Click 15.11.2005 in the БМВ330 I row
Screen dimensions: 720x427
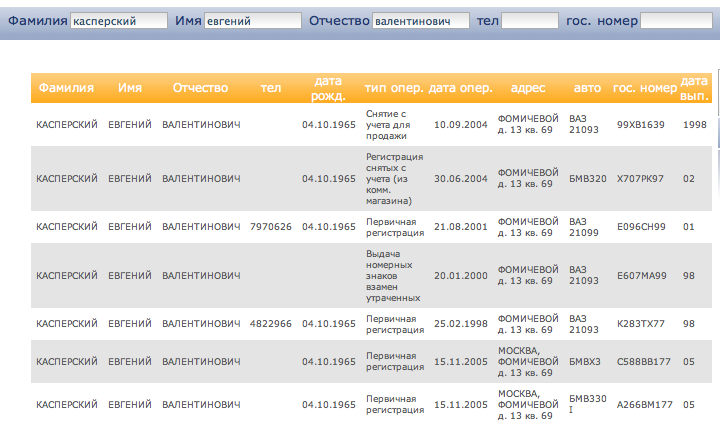tap(461, 405)
